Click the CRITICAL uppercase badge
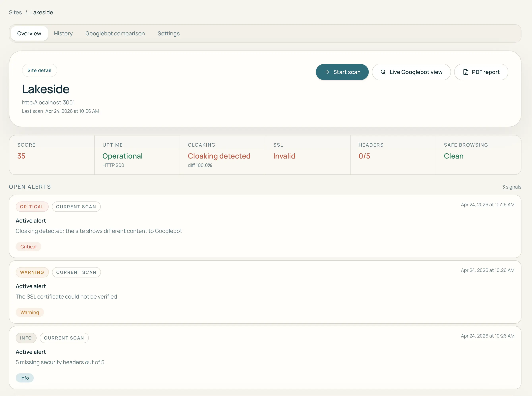 [32, 207]
